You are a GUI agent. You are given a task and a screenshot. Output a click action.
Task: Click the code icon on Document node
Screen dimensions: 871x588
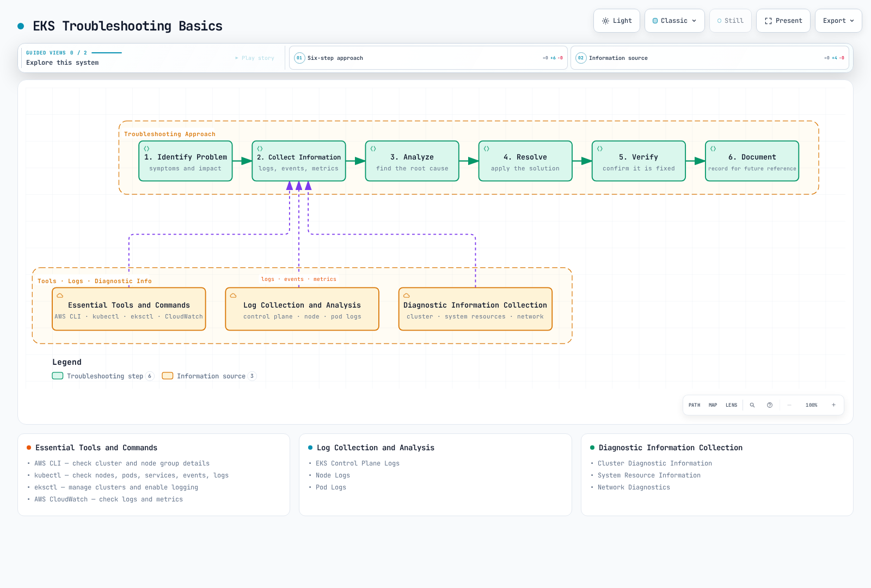713,149
